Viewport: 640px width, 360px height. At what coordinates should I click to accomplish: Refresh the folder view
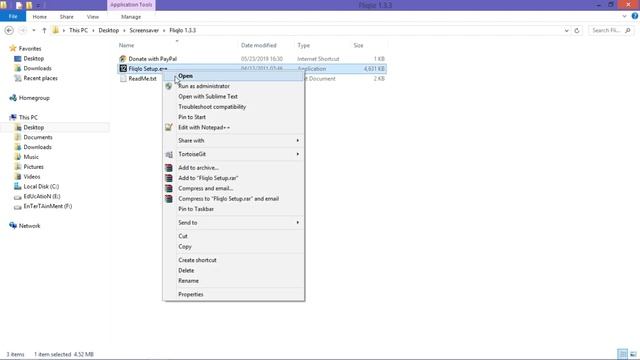pos(577,31)
